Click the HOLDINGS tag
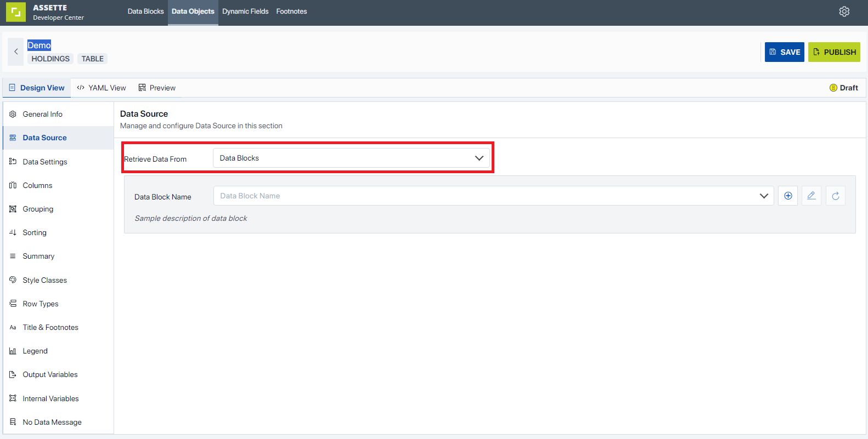This screenshot has height=439, width=868. 50,59
